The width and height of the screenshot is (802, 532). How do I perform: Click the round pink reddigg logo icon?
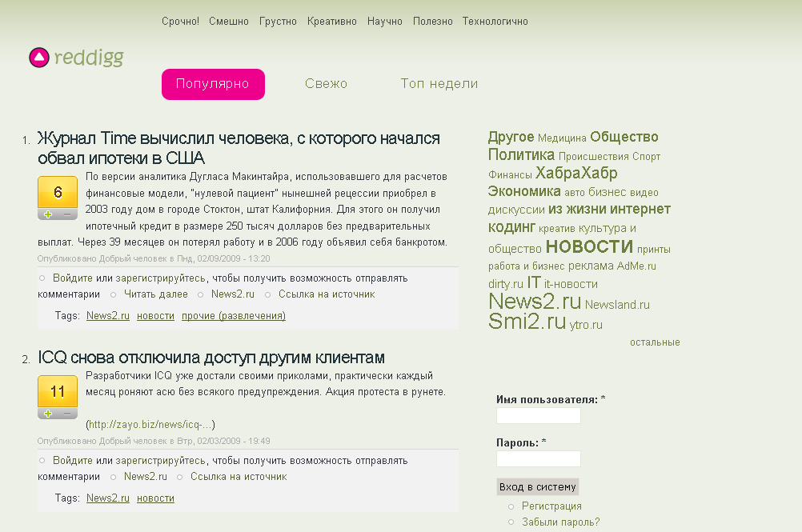tap(38, 57)
